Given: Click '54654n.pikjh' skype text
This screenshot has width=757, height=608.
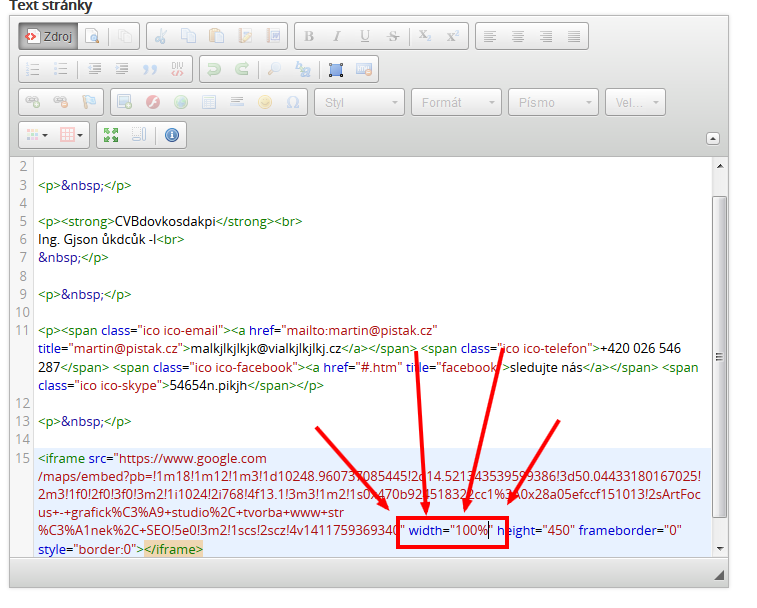Looking at the screenshot, I should pos(208,386).
